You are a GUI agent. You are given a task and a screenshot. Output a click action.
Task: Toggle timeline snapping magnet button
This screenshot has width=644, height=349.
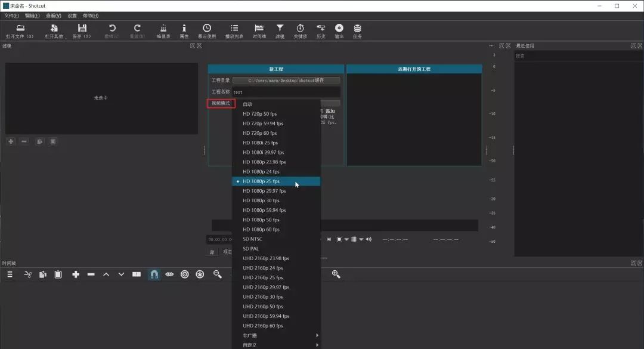pyautogui.click(x=154, y=274)
